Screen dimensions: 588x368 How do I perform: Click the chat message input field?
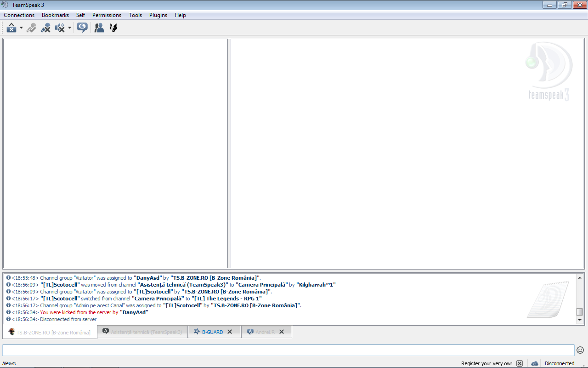coord(288,350)
